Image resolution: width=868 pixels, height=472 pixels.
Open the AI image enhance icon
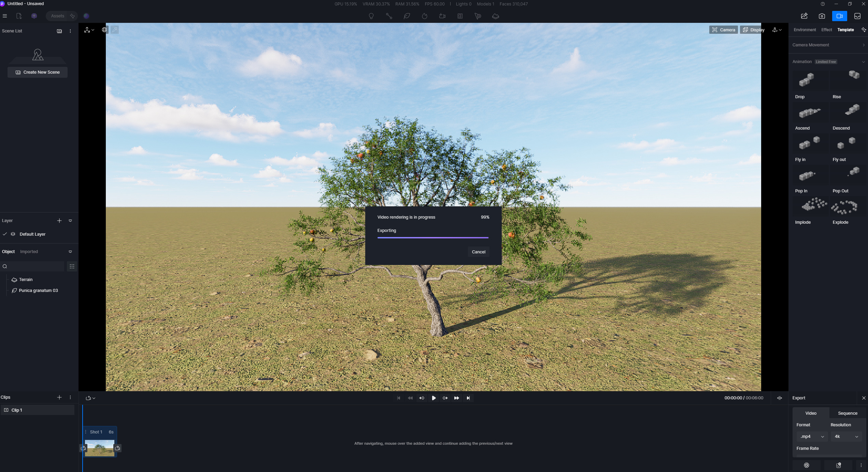804,16
